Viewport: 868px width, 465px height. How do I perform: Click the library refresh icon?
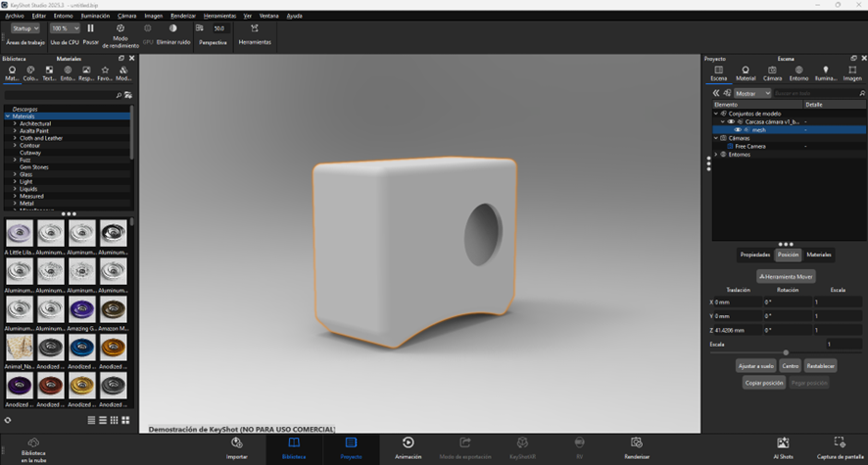tap(8, 420)
